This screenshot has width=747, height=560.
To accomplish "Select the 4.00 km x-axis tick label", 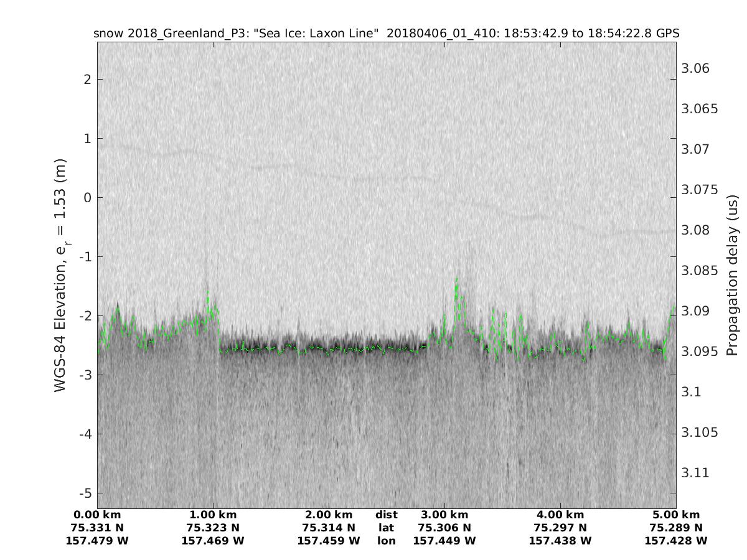I will 560,515.
